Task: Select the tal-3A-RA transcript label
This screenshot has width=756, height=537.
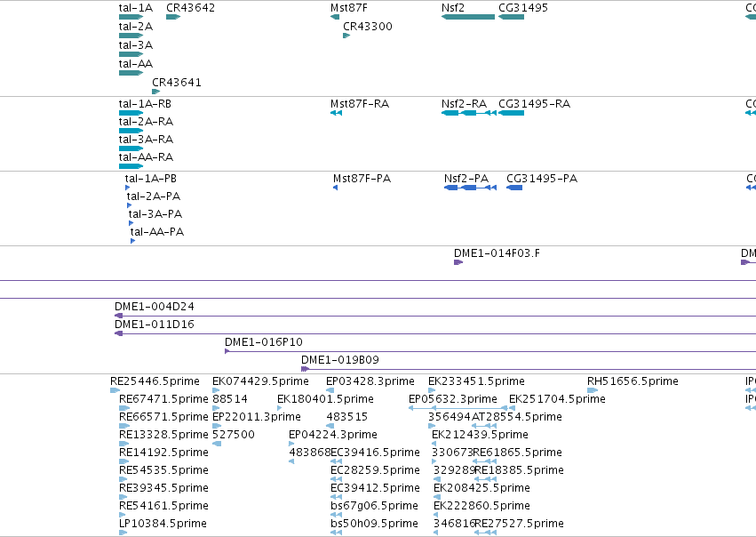Action: point(146,140)
